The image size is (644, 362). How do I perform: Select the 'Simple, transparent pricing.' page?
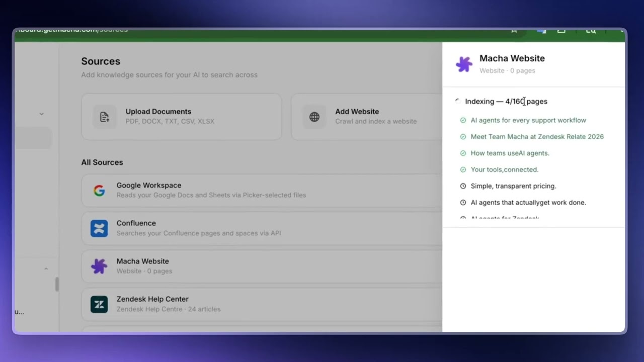[513, 186]
